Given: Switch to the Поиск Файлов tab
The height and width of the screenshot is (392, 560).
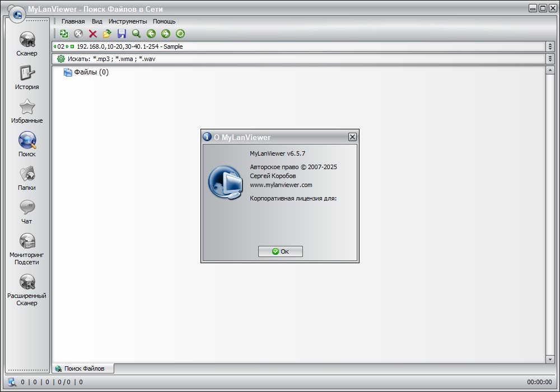Looking at the screenshot, I should [83, 368].
